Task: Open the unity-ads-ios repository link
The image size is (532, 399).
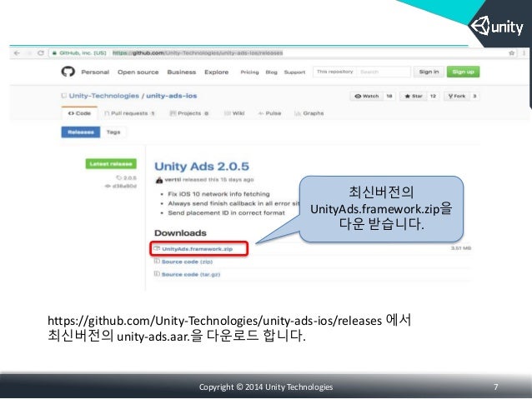Action: point(172,96)
